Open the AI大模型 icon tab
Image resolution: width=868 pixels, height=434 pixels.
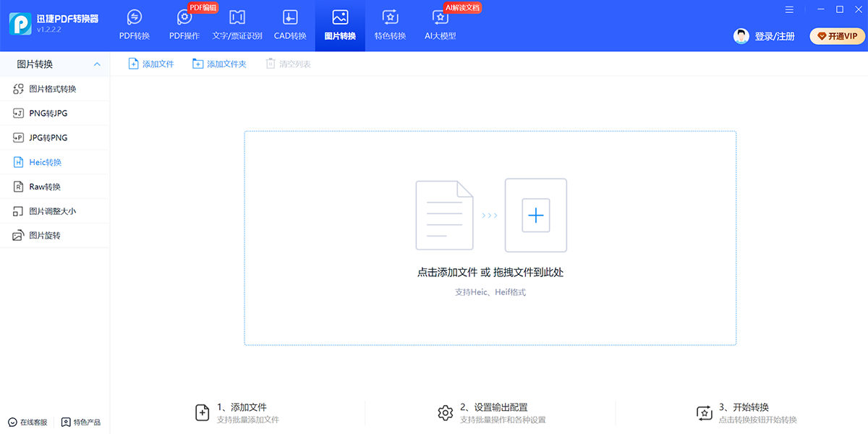pos(440,17)
